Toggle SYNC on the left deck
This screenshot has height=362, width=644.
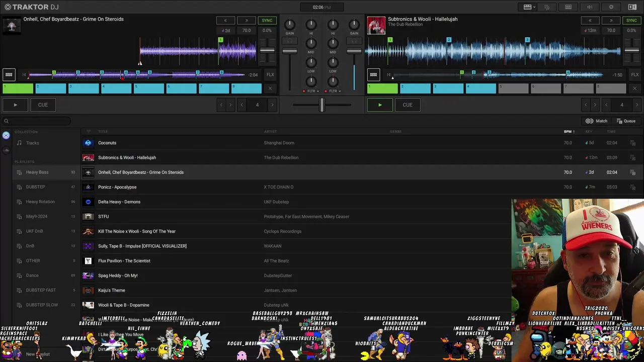[x=267, y=21]
